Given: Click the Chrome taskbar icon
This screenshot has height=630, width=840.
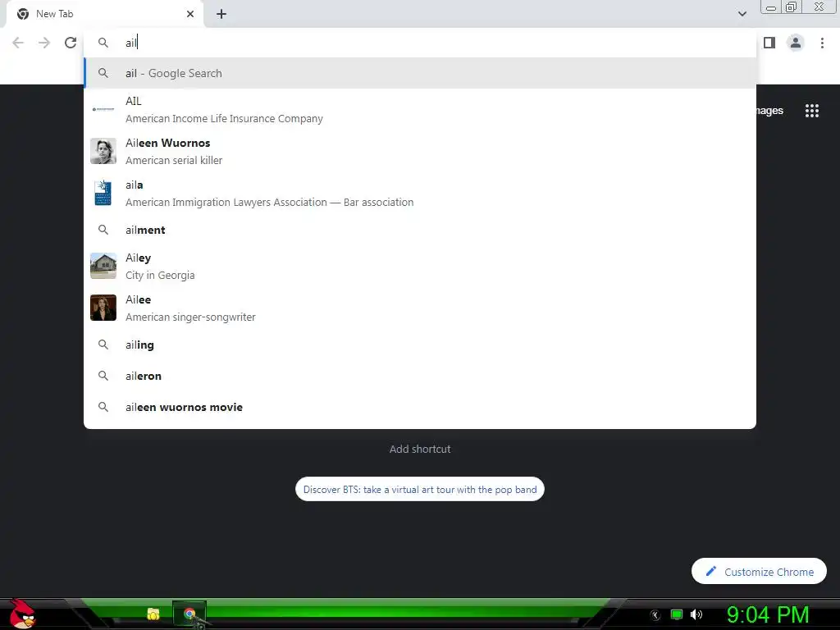Looking at the screenshot, I should [189, 614].
